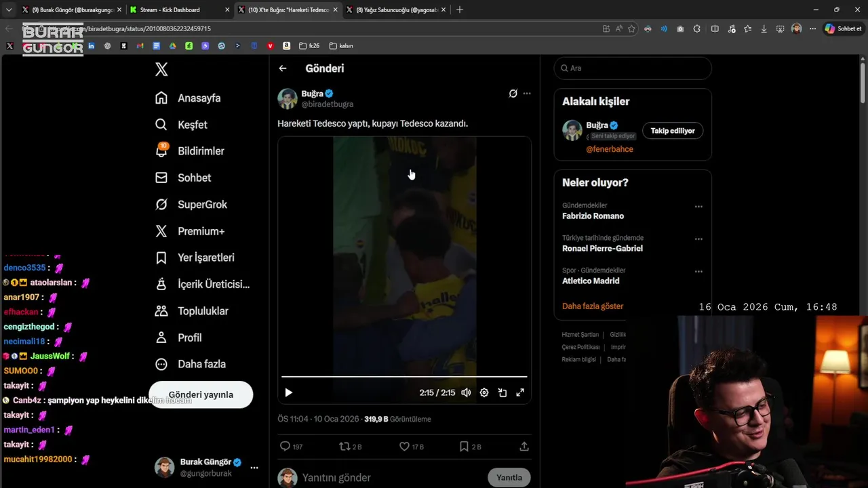Viewport: 868px width, 488px height.
Task: Repost using the retweet icon
Action: [351, 447]
